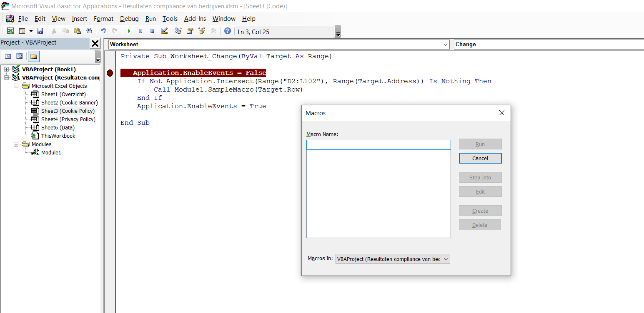The width and height of the screenshot is (644, 313).
Task: Open the Add-Ins menu
Action: (195, 19)
